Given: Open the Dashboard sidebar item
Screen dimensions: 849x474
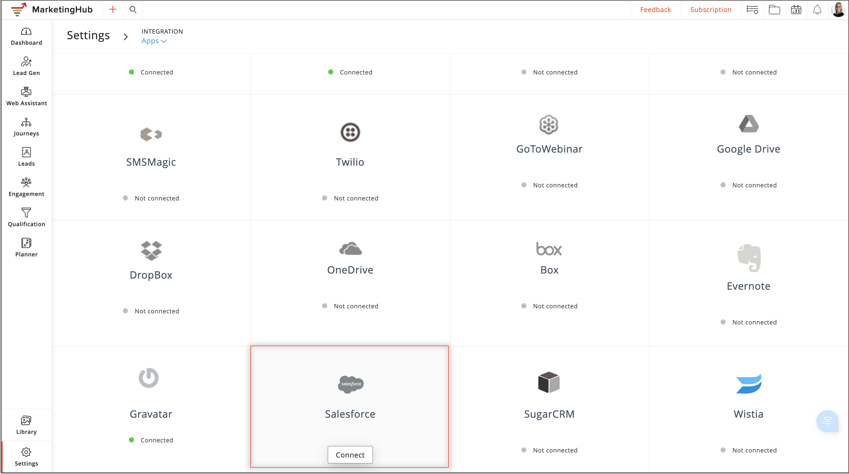Looking at the screenshot, I should click(26, 36).
